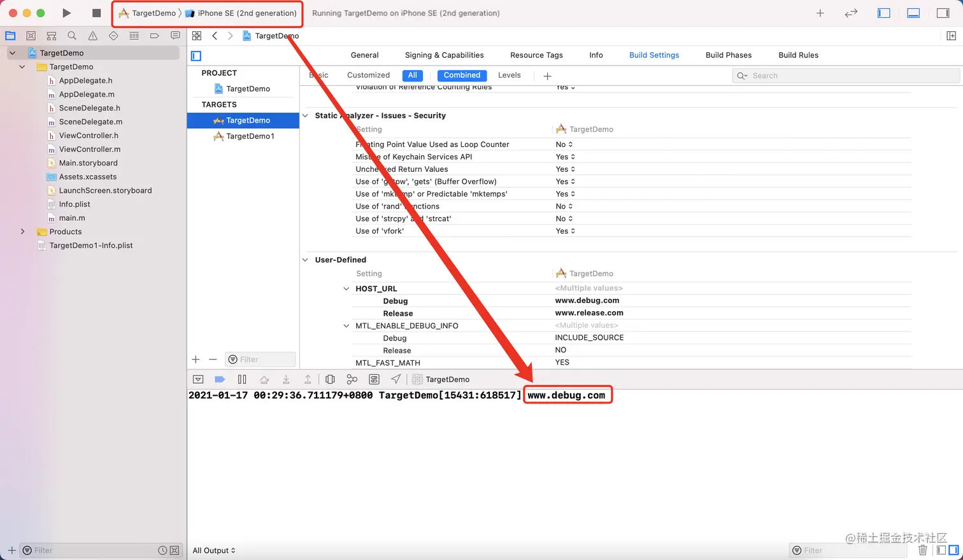Toggle the left Navigator panel

[884, 13]
